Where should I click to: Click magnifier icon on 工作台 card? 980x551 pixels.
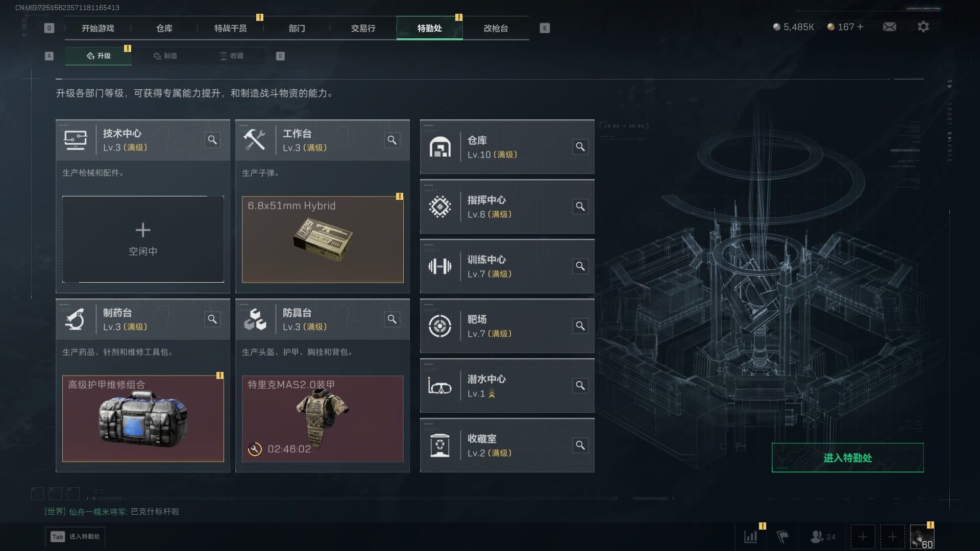[392, 140]
